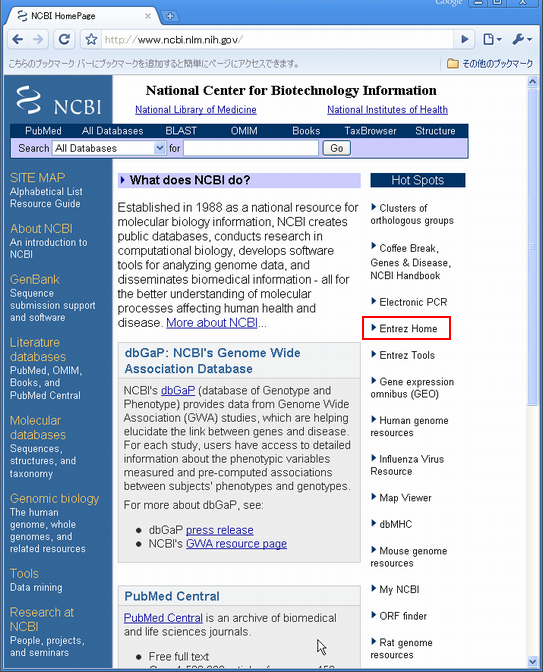Screen dimensions: 543x672
Task: Click the address bar URL field
Action: (278, 40)
